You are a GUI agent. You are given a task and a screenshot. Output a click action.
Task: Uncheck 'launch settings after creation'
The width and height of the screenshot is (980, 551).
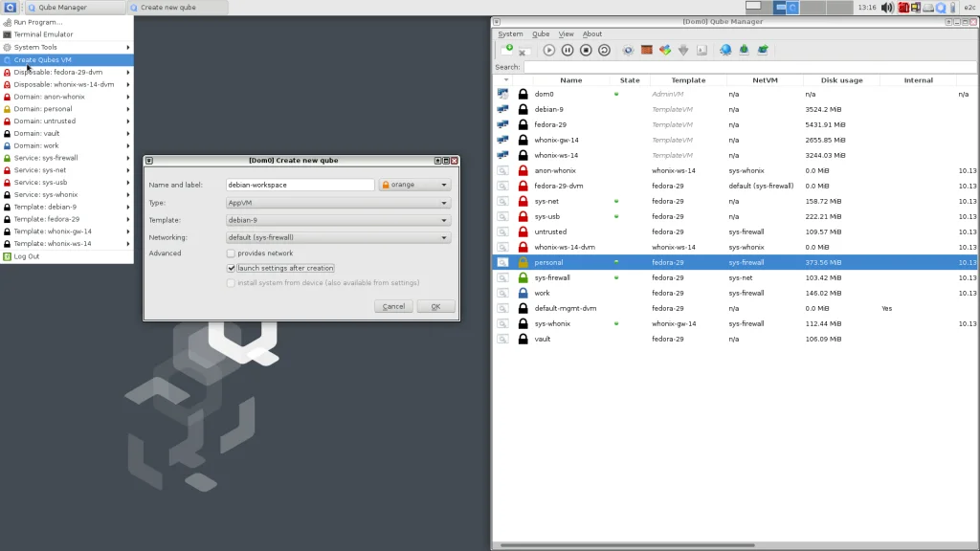pyautogui.click(x=231, y=268)
